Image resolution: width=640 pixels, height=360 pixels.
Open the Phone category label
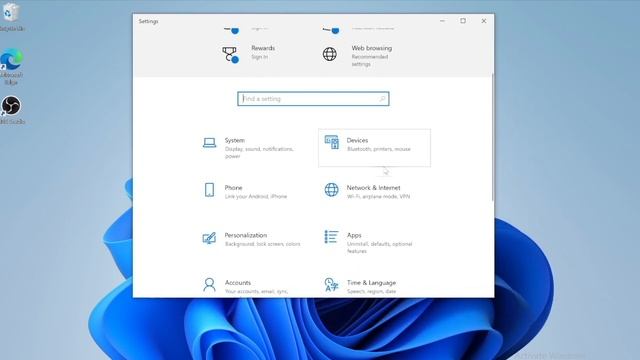(x=233, y=188)
